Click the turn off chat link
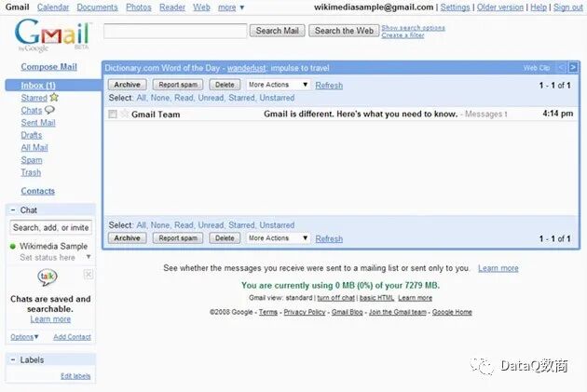587x392 pixels. pyautogui.click(x=335, y=298)
